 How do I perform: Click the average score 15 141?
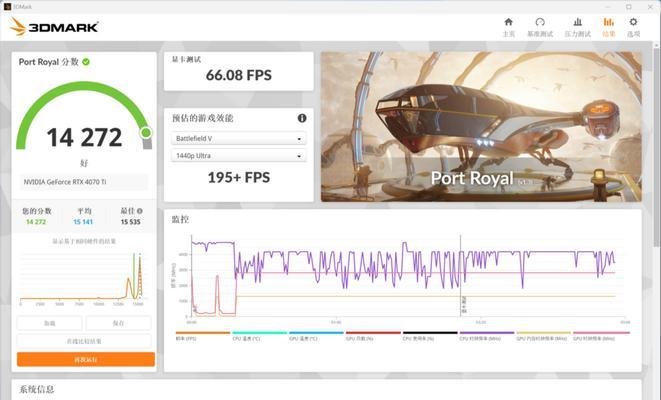pyautogui.click(x=83, y=222)
